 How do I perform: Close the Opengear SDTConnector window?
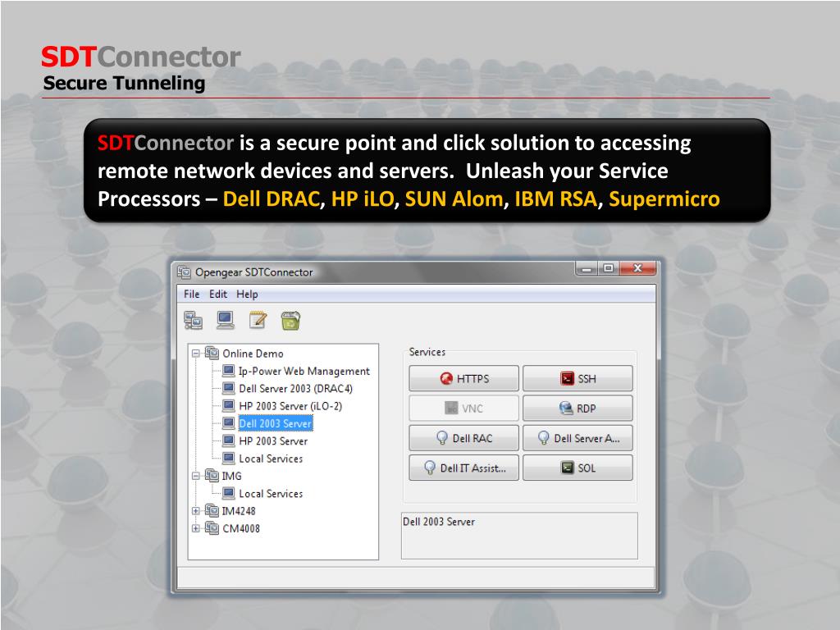(637, 268)
